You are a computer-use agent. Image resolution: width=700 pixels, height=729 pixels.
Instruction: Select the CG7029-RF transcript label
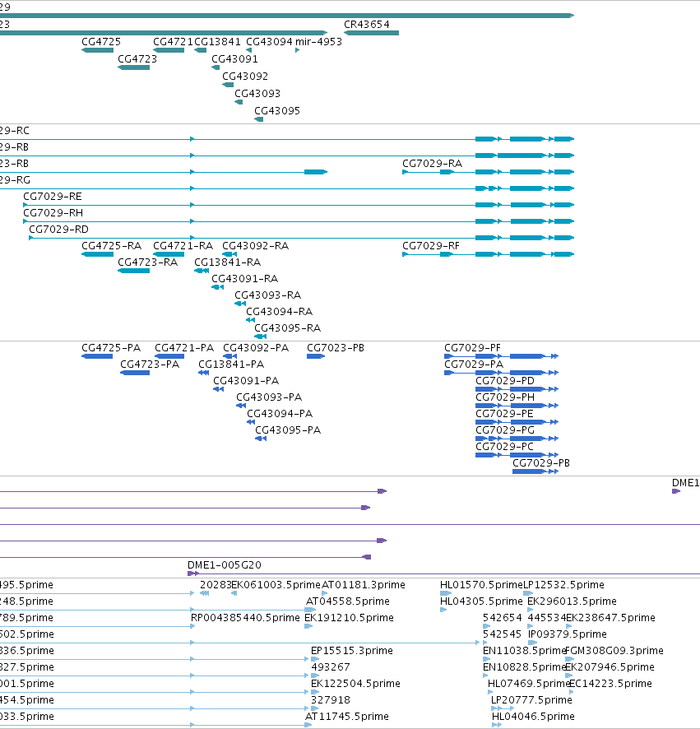click(430, 246)
